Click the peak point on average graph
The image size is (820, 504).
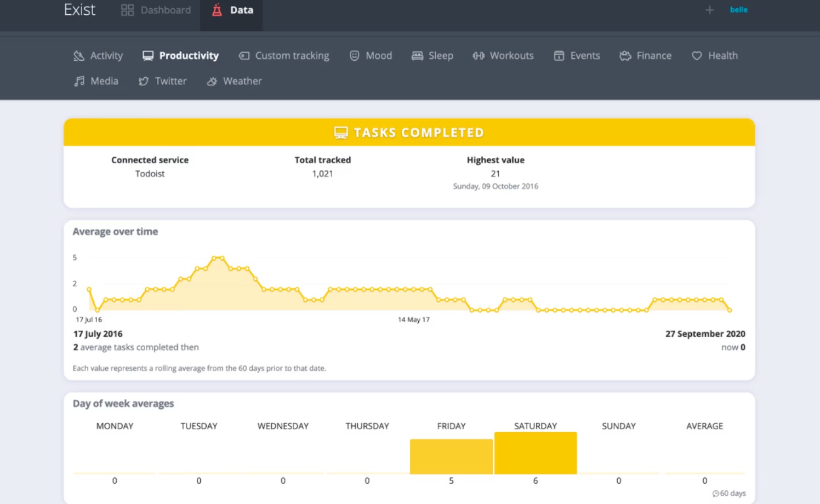(x=218, y=257)
